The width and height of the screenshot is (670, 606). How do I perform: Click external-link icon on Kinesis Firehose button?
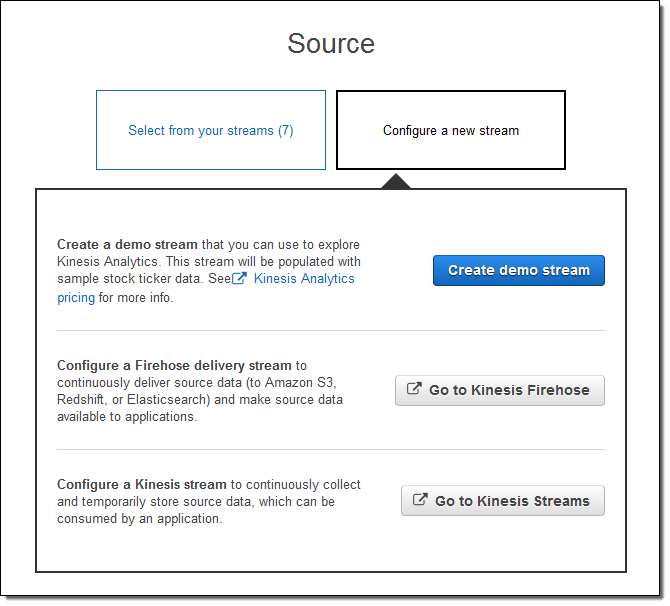click(415, 390)
